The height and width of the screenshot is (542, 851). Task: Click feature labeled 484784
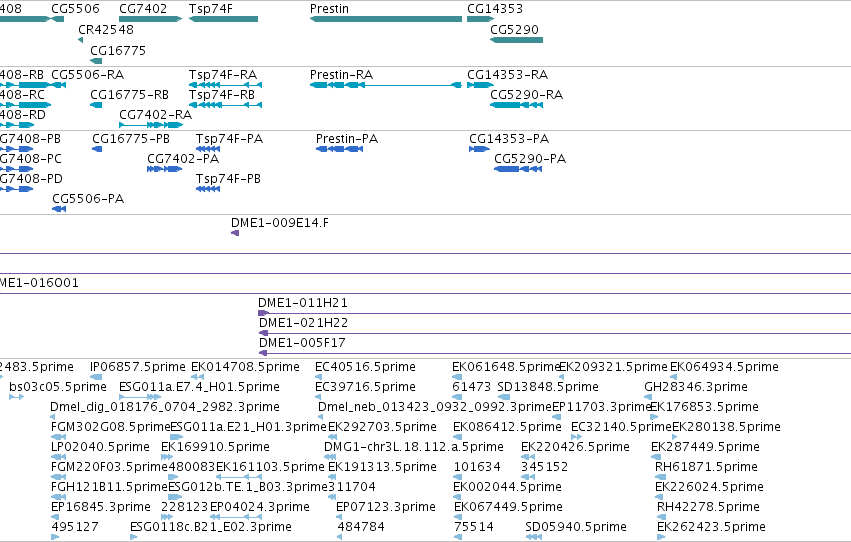361,527
